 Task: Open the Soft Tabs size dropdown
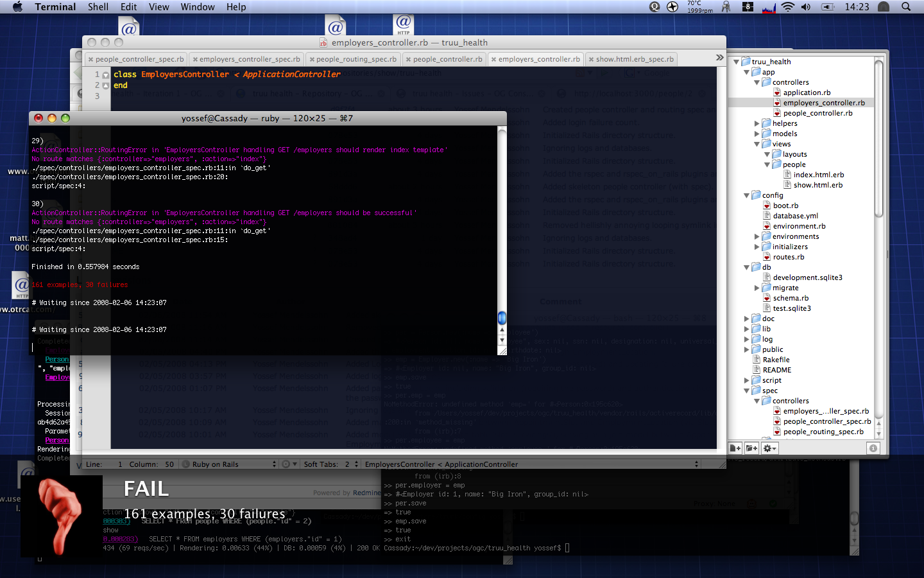[350, 464]
